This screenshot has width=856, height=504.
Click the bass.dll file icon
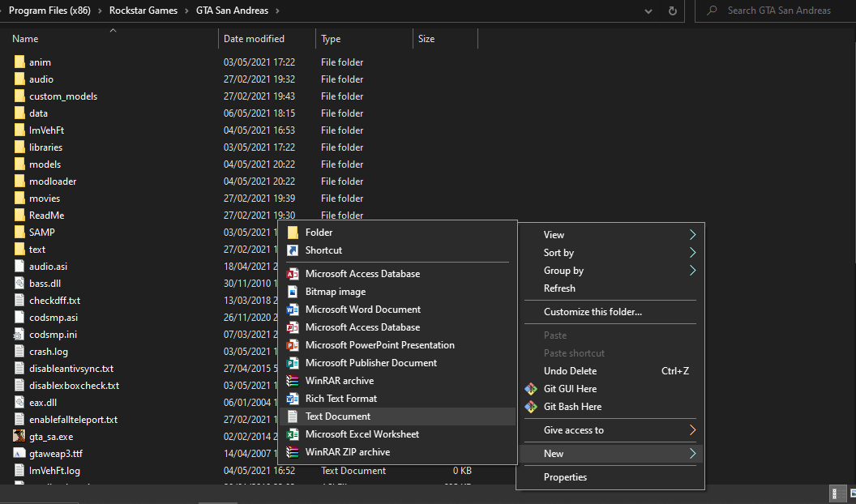pyautogui.click(x=19, y=283)
